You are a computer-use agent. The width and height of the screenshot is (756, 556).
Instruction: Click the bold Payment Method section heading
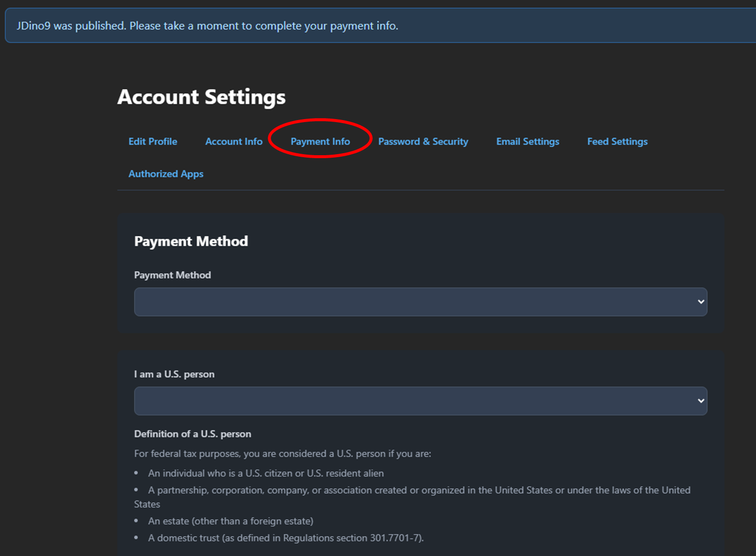click(191, 241)
